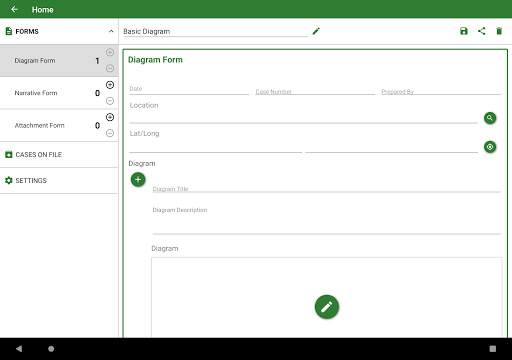Add a Narrative Form with plus
This screenshot has width=512, height=360.
click(x=110, y=85)
